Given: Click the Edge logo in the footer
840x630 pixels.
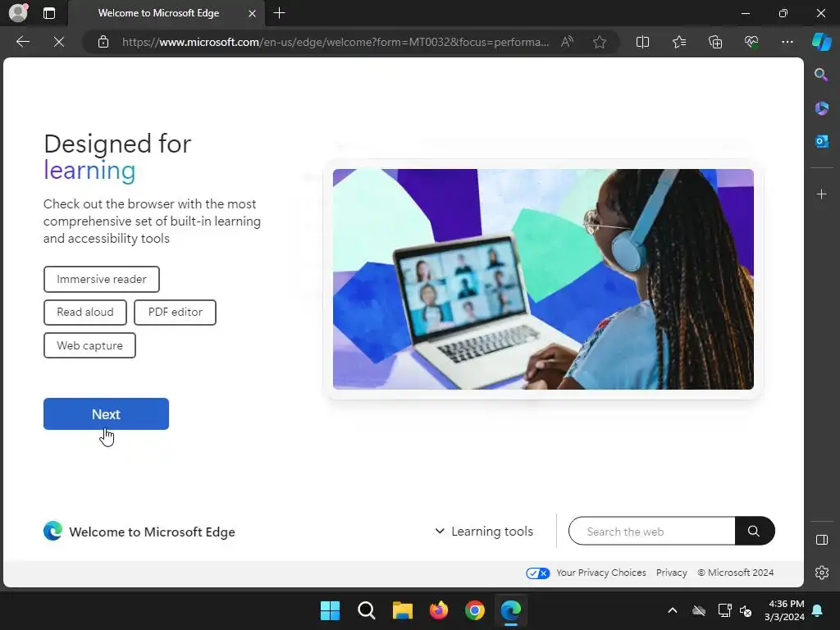Looking at the screenshot, I should tap(52, 531).
